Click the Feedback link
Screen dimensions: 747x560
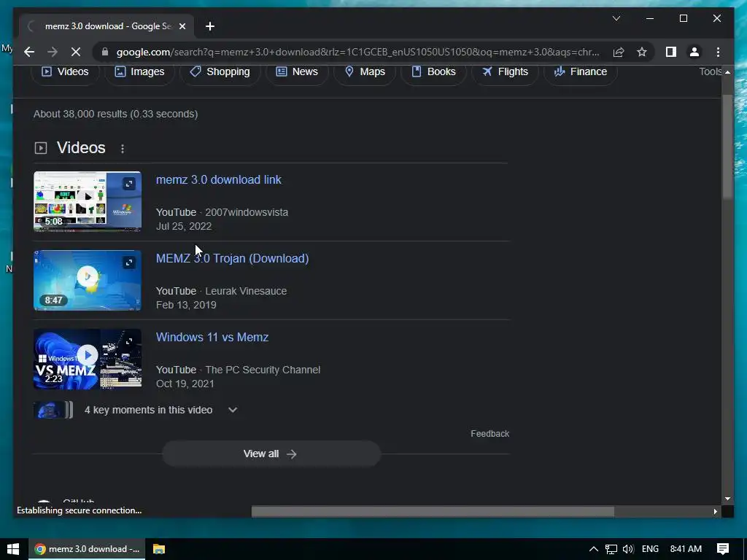pos(489,434)
